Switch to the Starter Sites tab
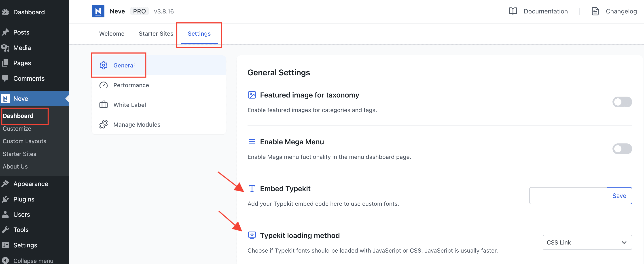This screenshot has height=264, width=644. tap(156, 34)
